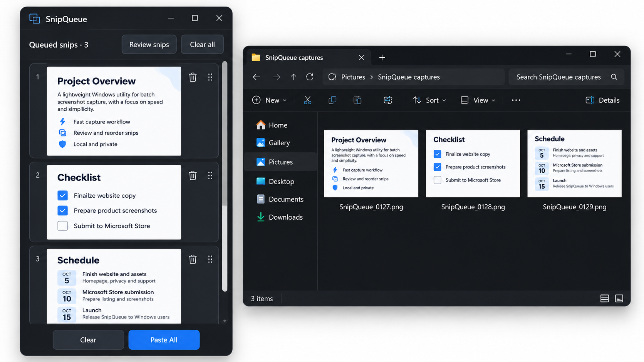Screen dimensions: 644x362
Task: Check Submit to Microsoft Store in queued snip
Action: coord(62,226)
